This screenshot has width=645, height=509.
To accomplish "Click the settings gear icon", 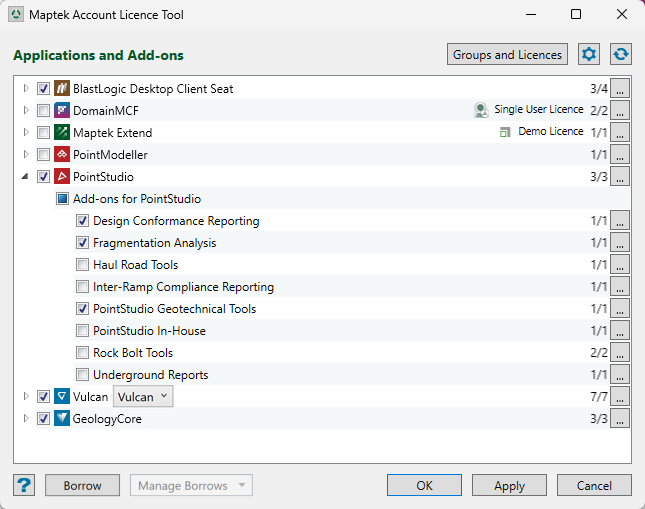I will click(x=589, y=55).
